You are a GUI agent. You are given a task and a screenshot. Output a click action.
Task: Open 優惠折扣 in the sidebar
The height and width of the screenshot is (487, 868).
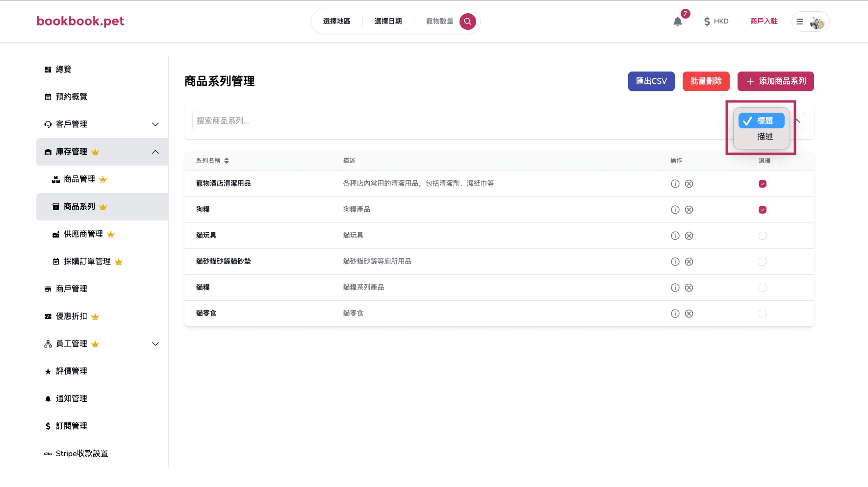(102, 317)
